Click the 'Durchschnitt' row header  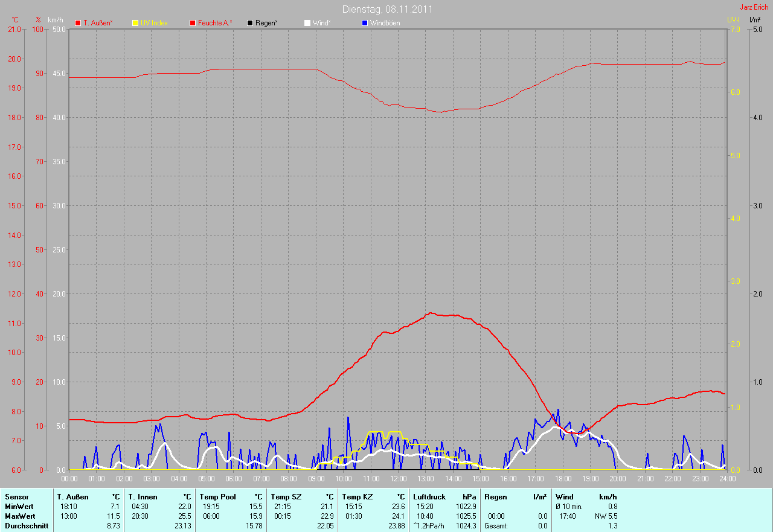click(x=27, y=526)
